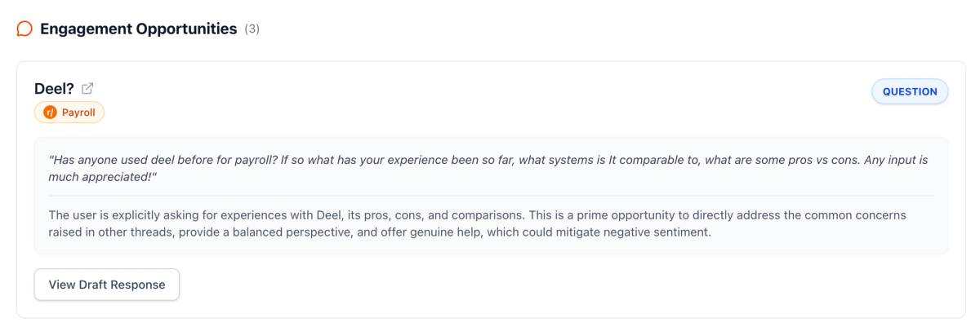Open the external link icon beside Deel?
This screenshot has height=327, width=980.
tap(87, 89)
